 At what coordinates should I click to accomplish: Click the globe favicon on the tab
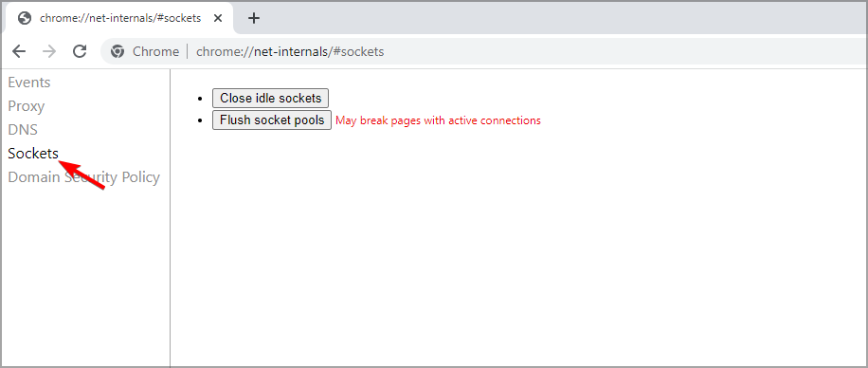pos(25,18)
